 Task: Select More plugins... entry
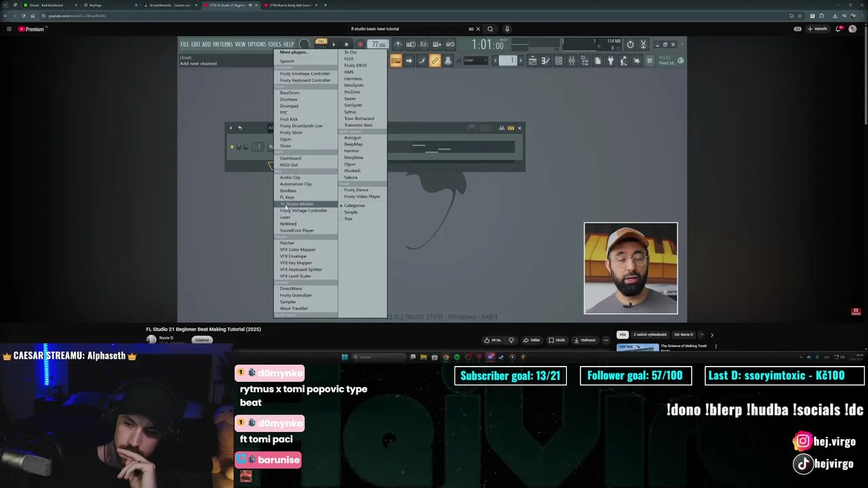(294, 52)
